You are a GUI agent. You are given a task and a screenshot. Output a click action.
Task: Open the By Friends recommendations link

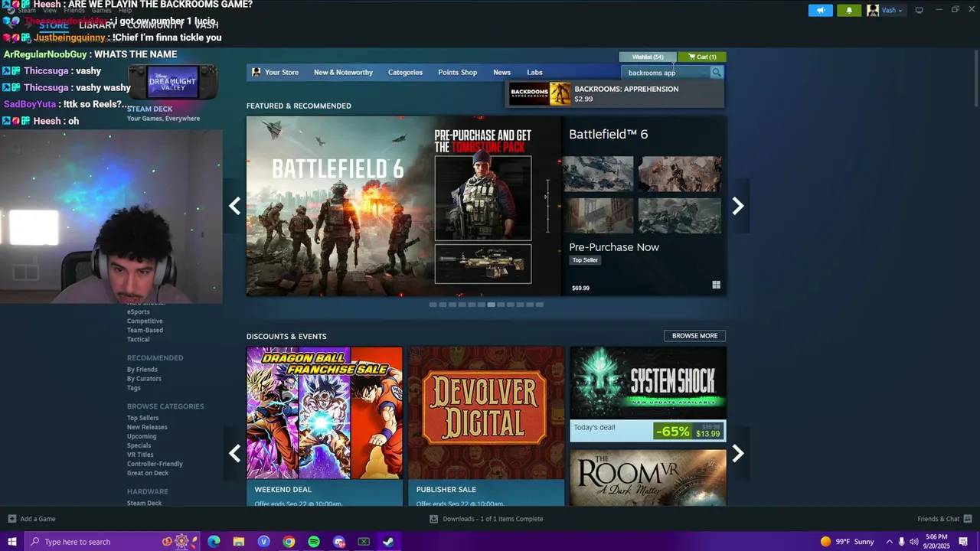click(142, 370)
